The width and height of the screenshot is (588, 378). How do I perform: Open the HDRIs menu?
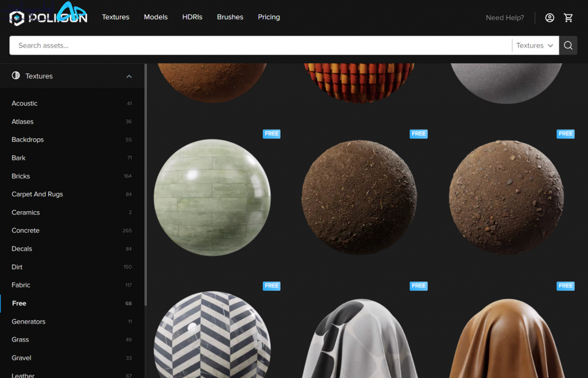(192, 17)
